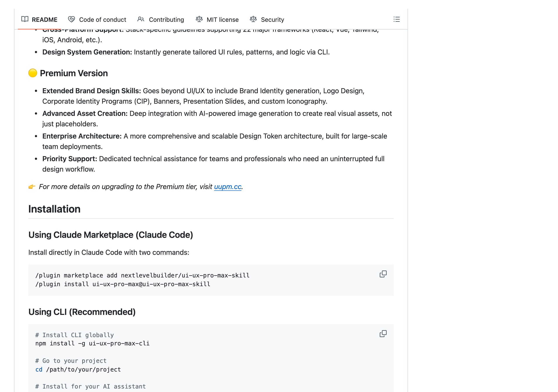Screen dimensions: 558x392
Task: View the MIT license tab
Action: [x=217, y=19]
